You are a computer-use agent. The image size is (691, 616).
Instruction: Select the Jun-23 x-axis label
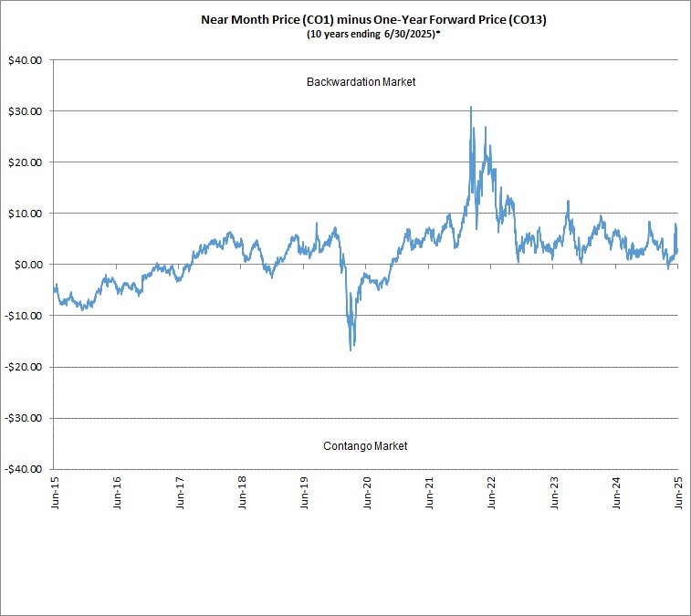[x=554, y=493]
